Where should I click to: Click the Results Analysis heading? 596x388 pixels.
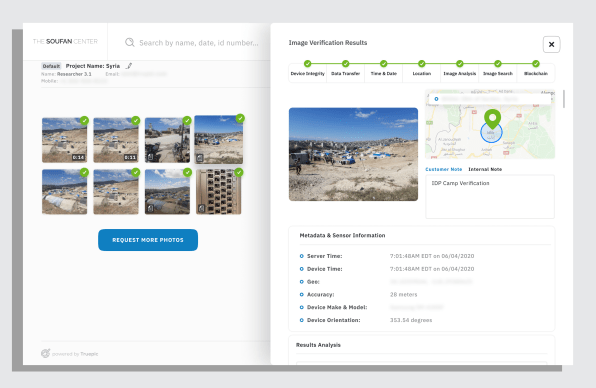coord(318,345)
